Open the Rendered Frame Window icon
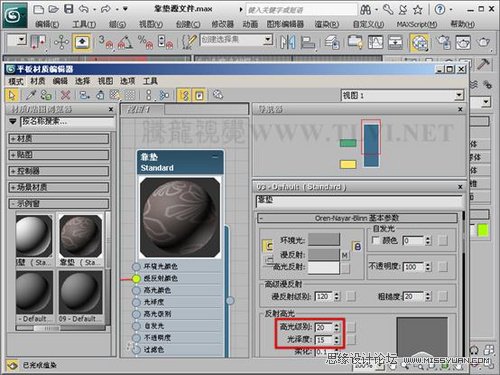This screenshot has width=500, height=375. pyautogui.click(x=463, y=42)
